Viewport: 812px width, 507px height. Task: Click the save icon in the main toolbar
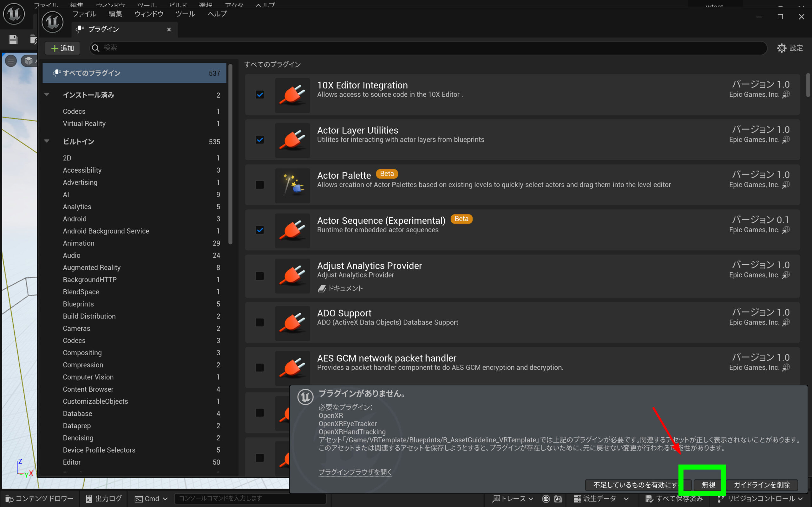[13, 40]
